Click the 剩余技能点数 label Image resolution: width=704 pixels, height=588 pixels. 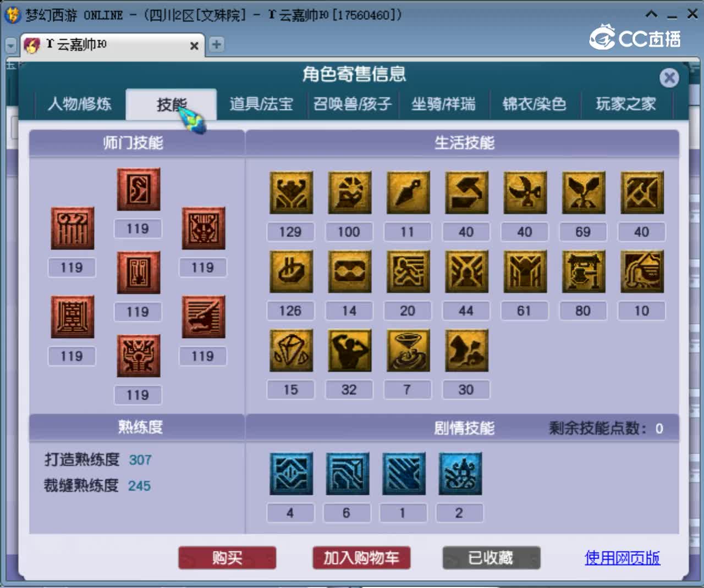pos(598,428)
